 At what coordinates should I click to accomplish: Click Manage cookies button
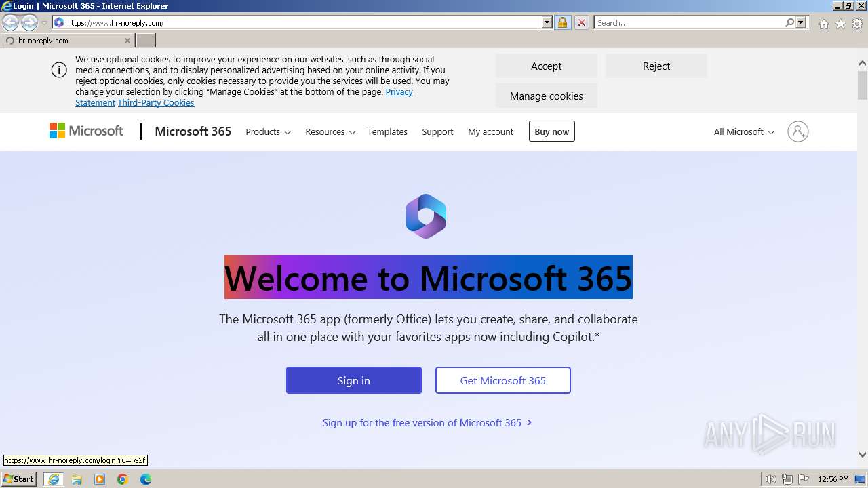click(x=546, y=96)
